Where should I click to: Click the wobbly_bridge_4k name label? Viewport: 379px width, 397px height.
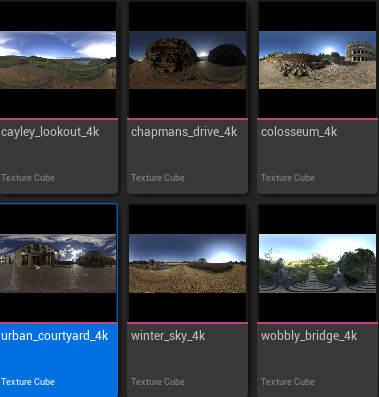coord(309,336)
